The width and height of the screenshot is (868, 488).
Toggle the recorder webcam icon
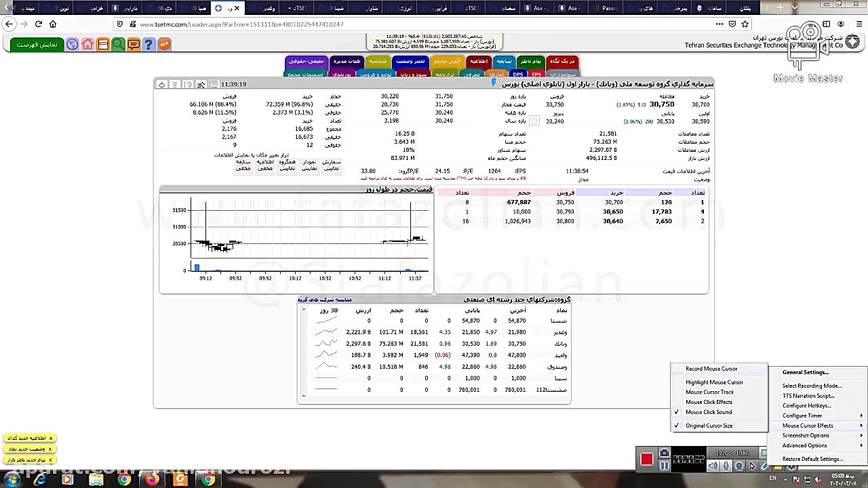tap(739, 466)
